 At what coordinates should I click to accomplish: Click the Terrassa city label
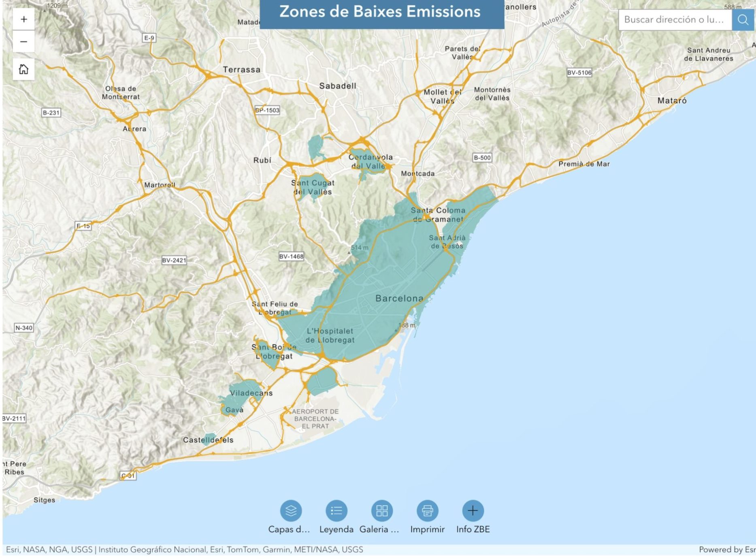click(242, 70)
